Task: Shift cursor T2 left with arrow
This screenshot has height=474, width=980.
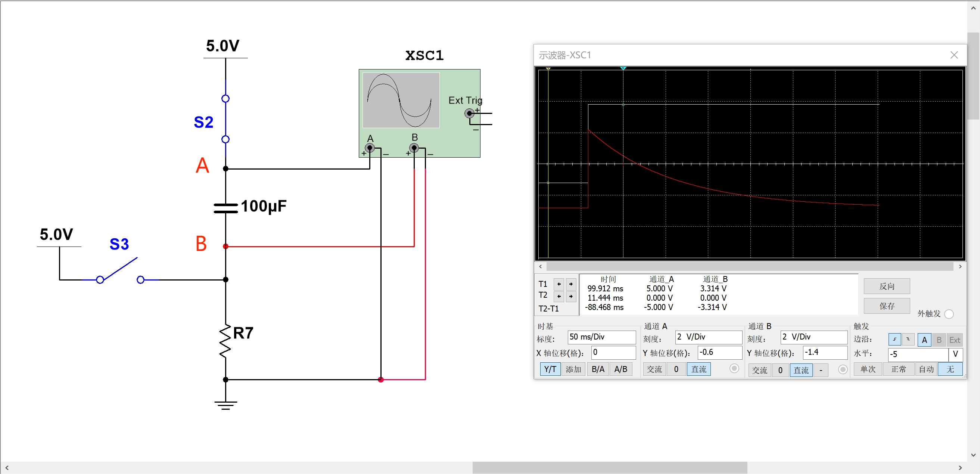Action: click(559, 296)
